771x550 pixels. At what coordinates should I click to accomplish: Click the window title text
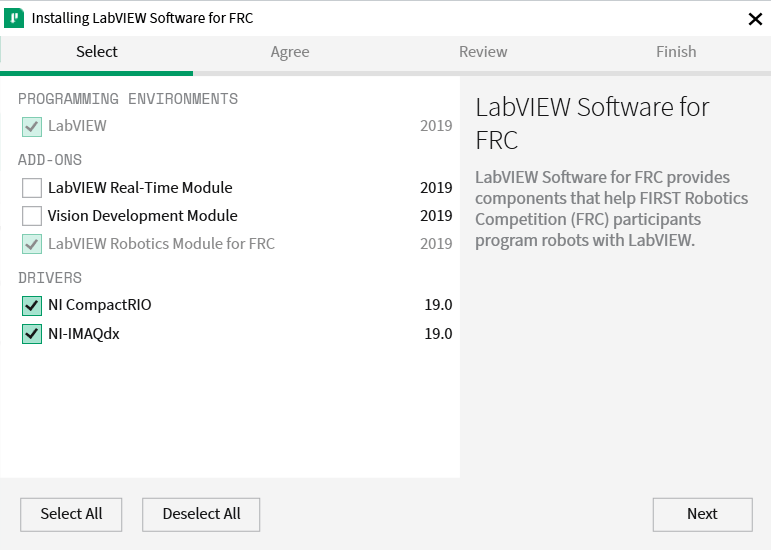coord(142,18)
